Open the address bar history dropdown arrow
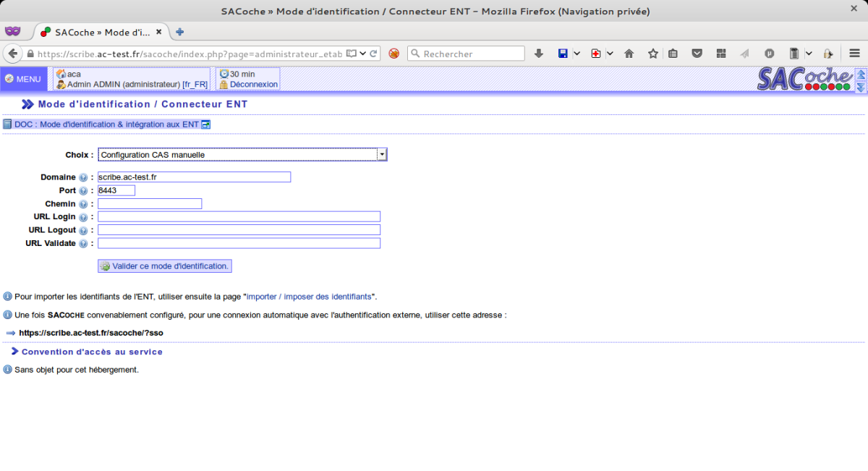Screen dimensions: 868x471 click(x=363, y=54)
